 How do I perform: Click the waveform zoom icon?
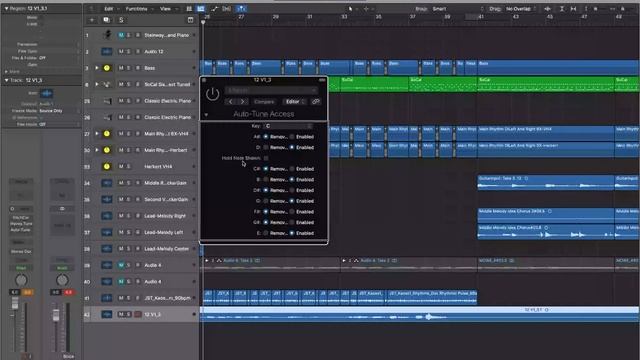pyautogui.click(x=547, y=9)
